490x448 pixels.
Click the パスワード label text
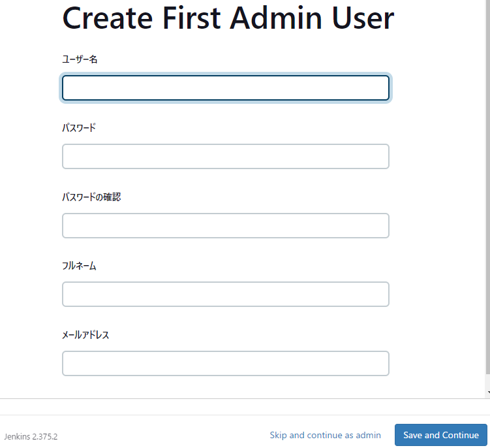pos(79,127)
